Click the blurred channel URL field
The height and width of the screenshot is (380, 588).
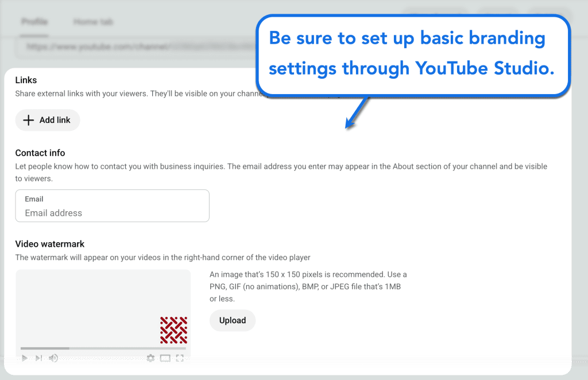click(137, 47)
